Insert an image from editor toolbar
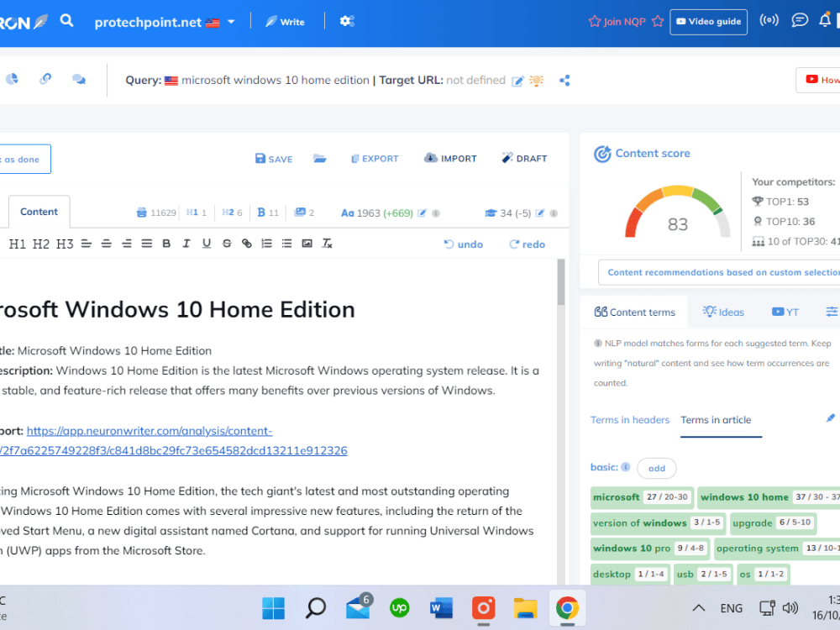The height and width of the screenshot is (630, 840). pos(307,244)
